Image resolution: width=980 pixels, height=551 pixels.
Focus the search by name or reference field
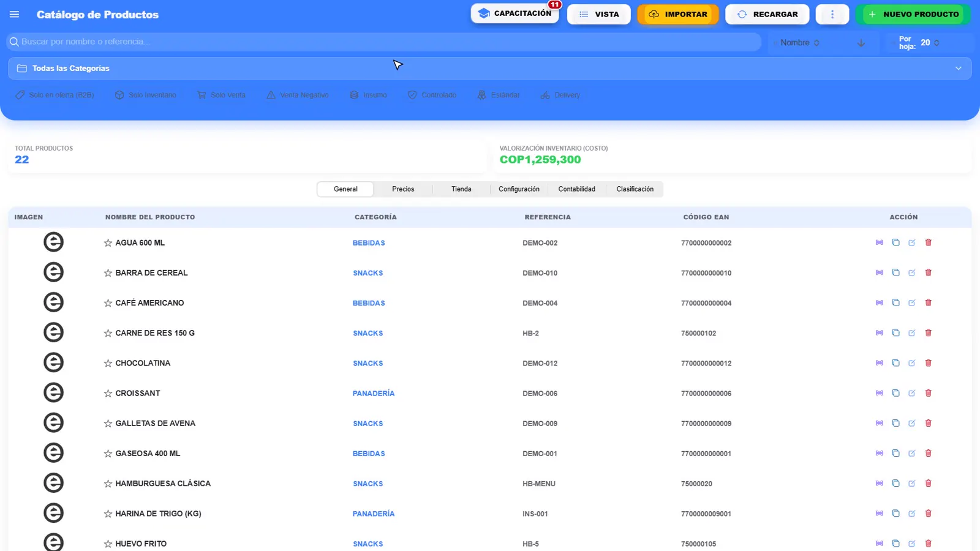pos(384,42)
